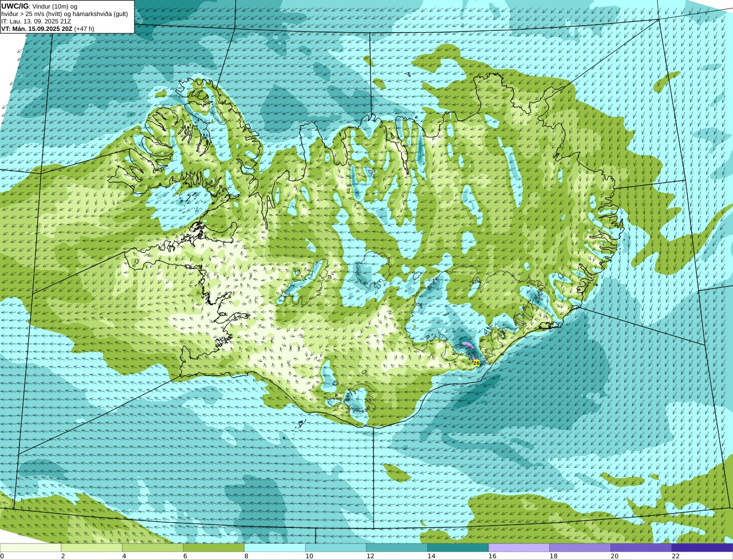Click the '18' label on the colour scale
The image size is (733, 560).
pos(553,556)
